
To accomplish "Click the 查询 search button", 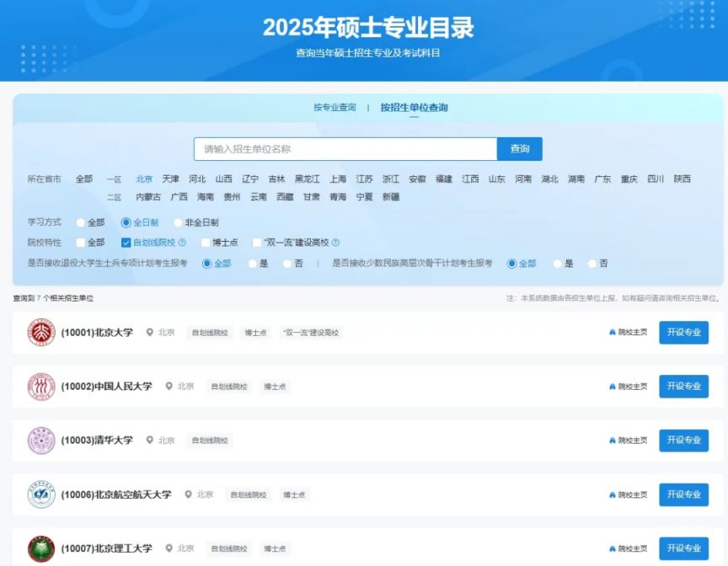I will pyautogui.click(x=520, y=149).
